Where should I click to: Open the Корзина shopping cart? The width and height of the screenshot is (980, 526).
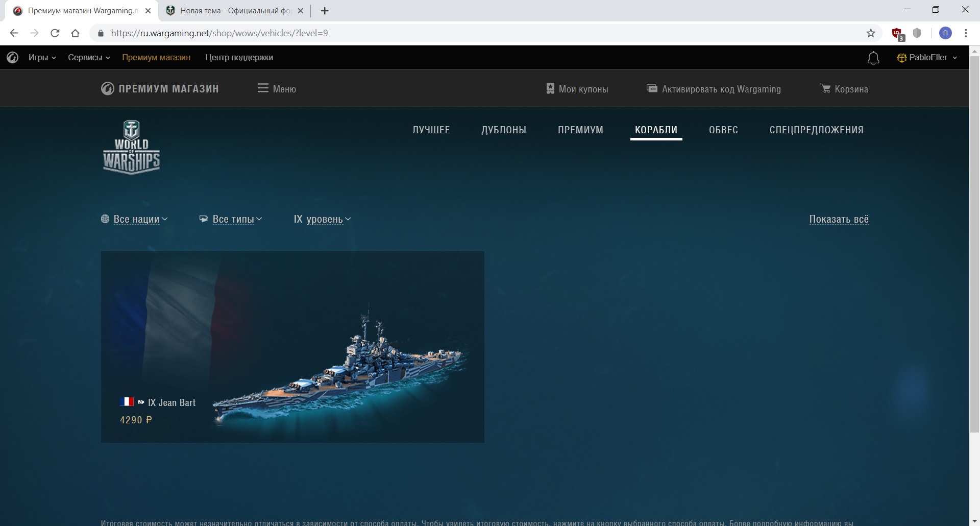(x=844, y=89)
